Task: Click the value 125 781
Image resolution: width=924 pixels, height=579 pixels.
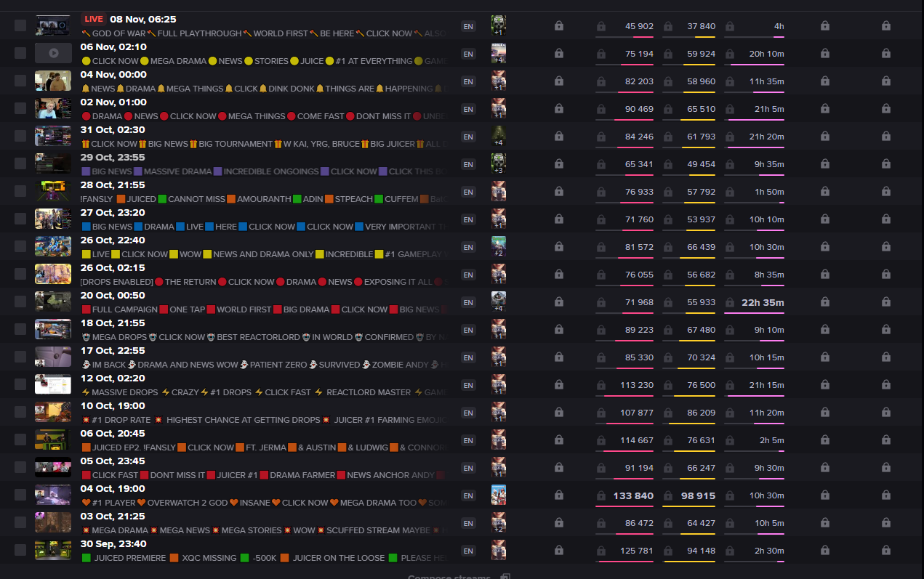Action: click(x=636, y=551)
